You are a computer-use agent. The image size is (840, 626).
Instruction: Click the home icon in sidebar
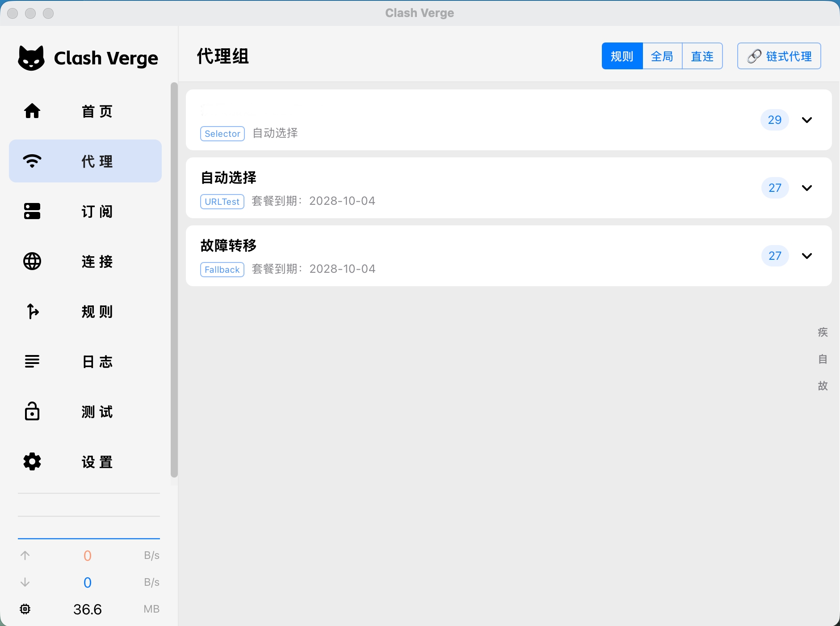point(32,110)
